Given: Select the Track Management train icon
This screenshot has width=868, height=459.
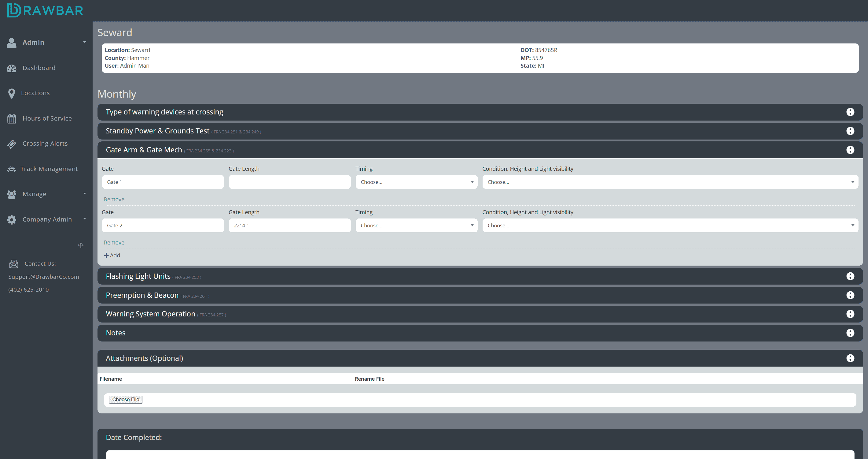Looking at the screenshot, I should click(x=11, y=169).
